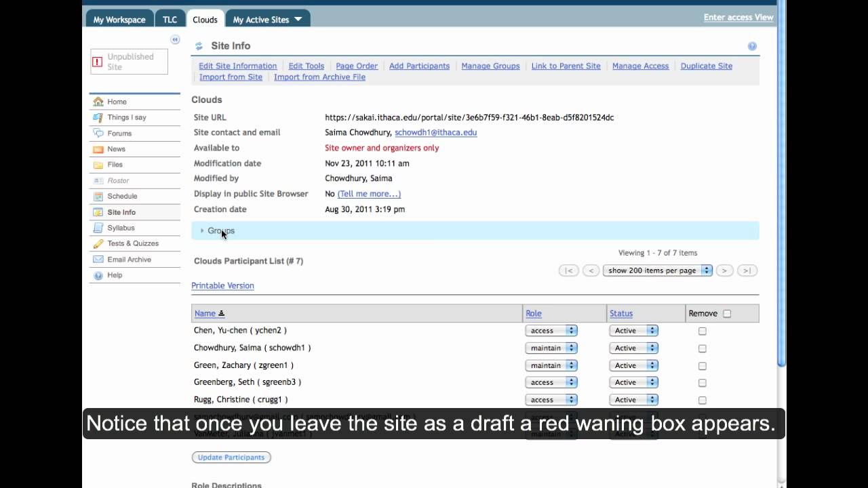
Task: Click the red Unpublished Site warning icon
Action: click(x=97, y=62)
